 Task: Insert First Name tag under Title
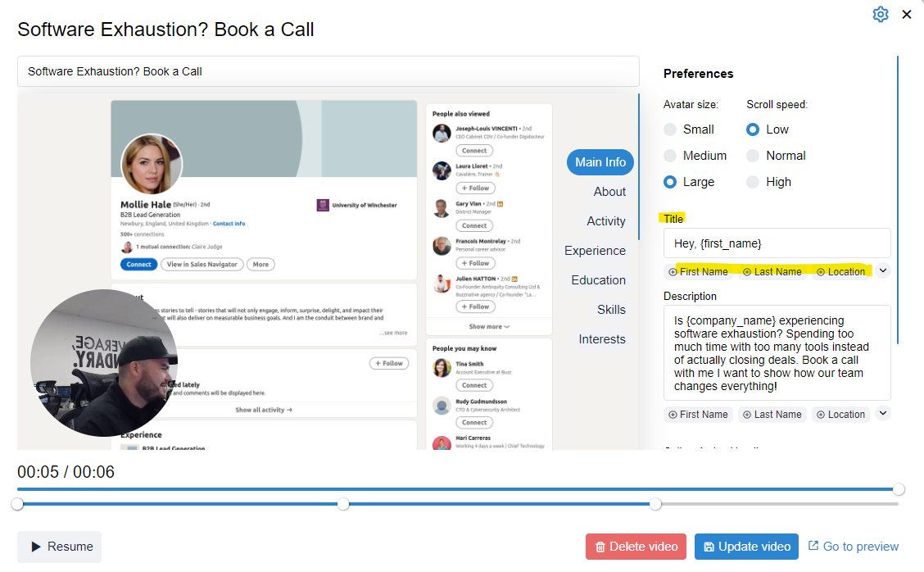(x=698, y=272)
